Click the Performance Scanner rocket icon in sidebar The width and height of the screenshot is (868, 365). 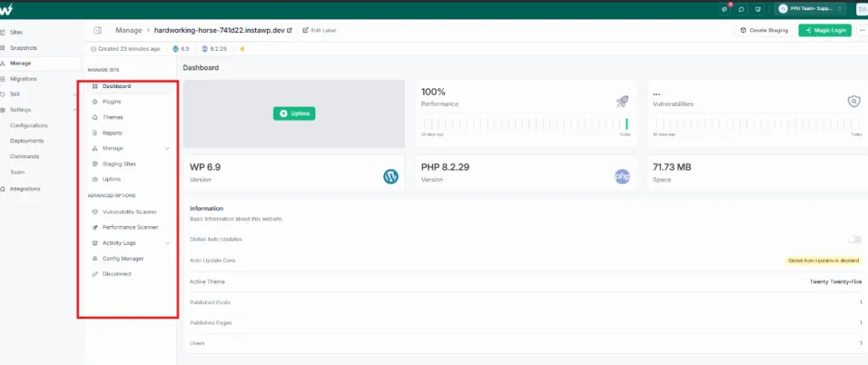95,227
